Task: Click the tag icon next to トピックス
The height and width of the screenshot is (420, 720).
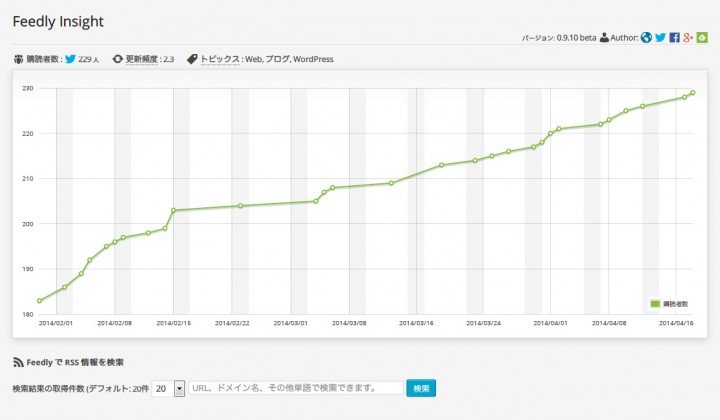Action: point(192,59)
